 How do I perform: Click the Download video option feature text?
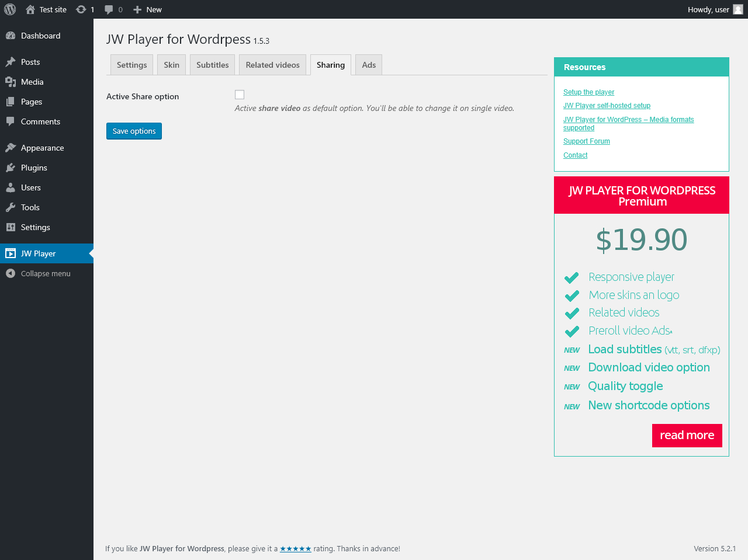[x=649, y=367]
